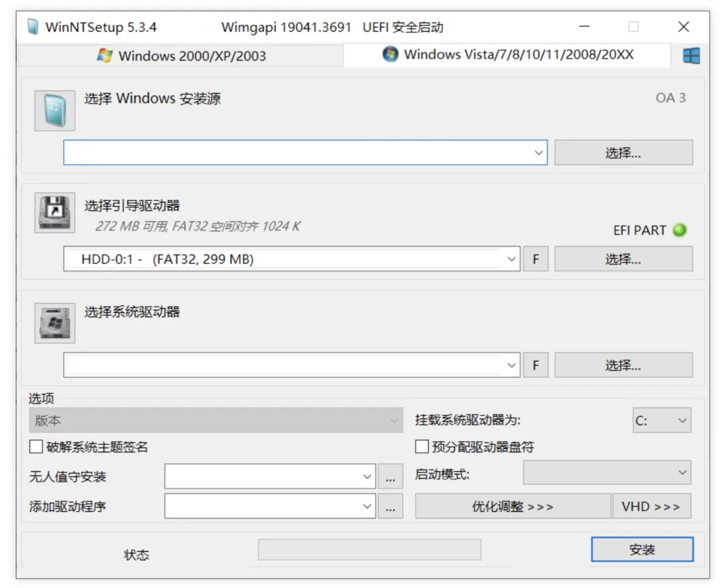728x588 pixels.
Task: Click the 启动模式 label
Action: coord(442,474)
